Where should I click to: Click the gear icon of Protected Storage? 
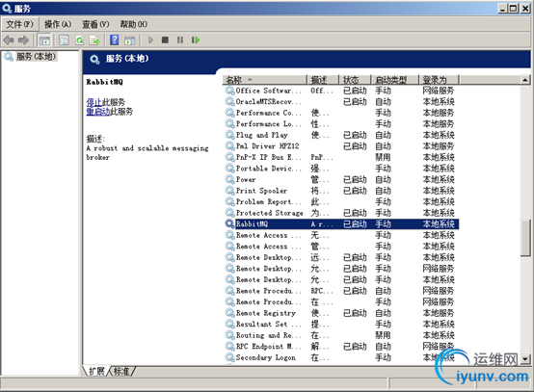point(229,213)
